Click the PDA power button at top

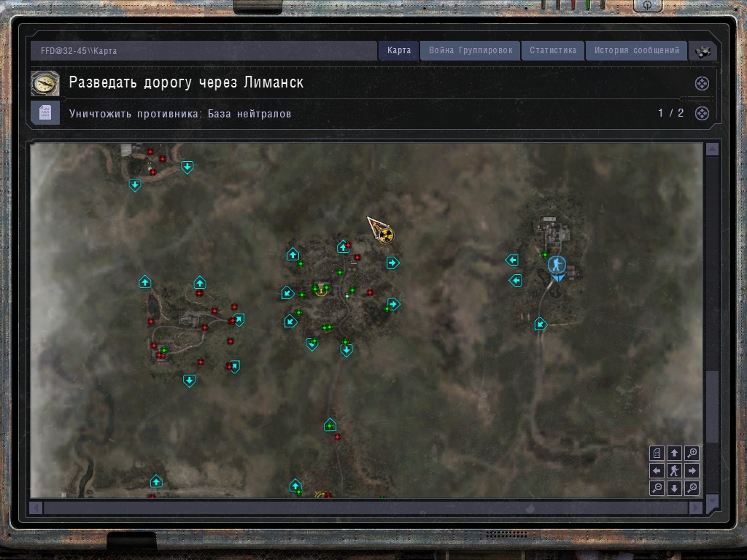pyautogui.click(x=648, y=5)
